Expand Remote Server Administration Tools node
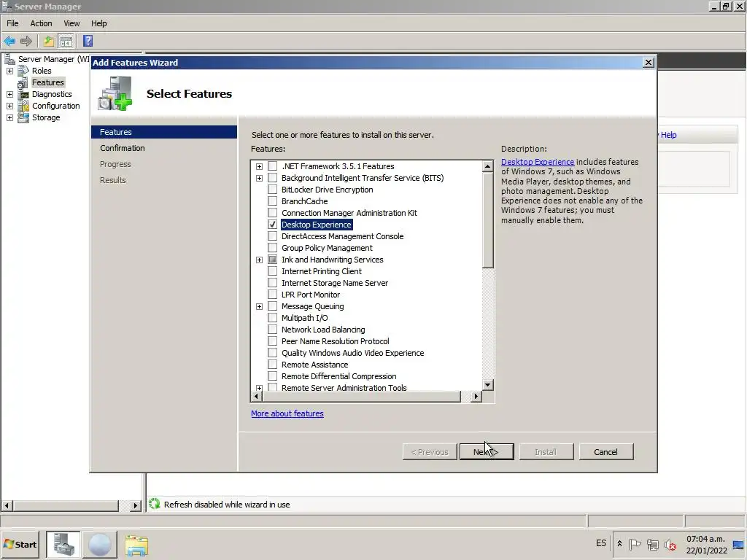Screen dimensions: 747x560 259,388
